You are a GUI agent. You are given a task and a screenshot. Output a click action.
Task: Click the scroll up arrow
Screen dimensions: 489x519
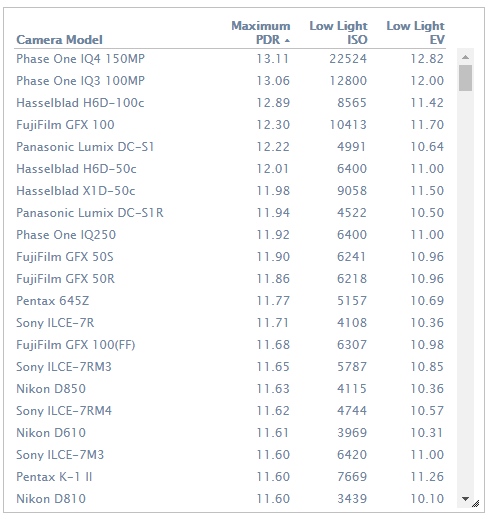pyautogui.click(x=465, y=57)
